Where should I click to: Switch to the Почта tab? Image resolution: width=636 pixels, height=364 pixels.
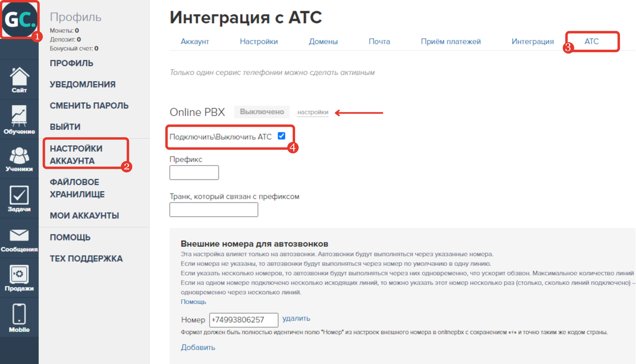[x=379, y=41]
